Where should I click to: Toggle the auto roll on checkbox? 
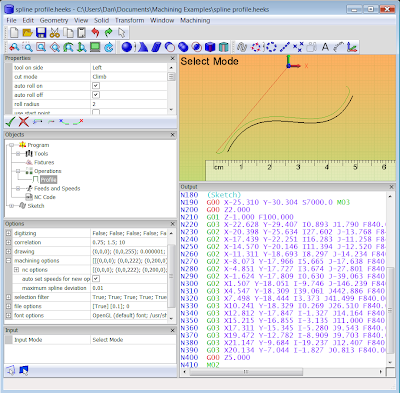click(x=96, y=86)
